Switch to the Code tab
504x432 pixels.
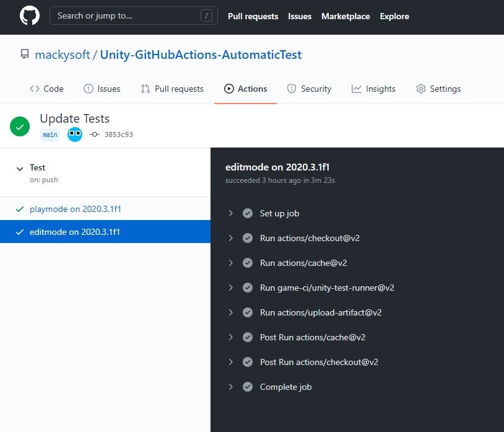(46, 89)
